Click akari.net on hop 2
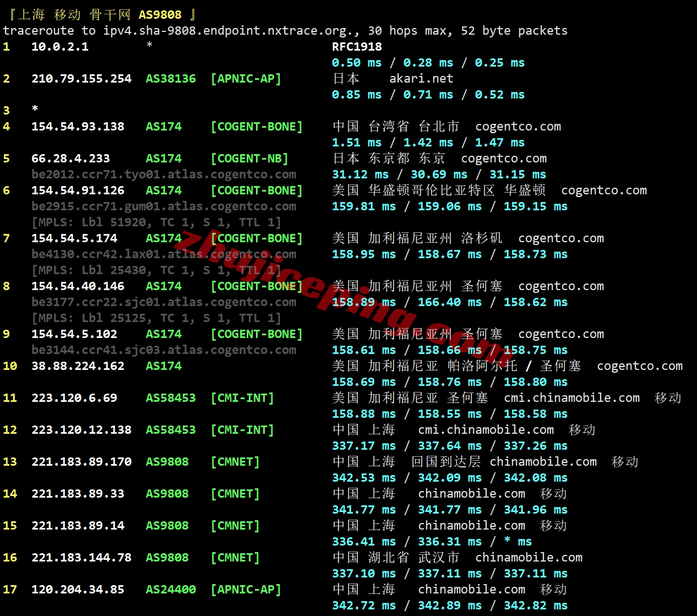 421,79
